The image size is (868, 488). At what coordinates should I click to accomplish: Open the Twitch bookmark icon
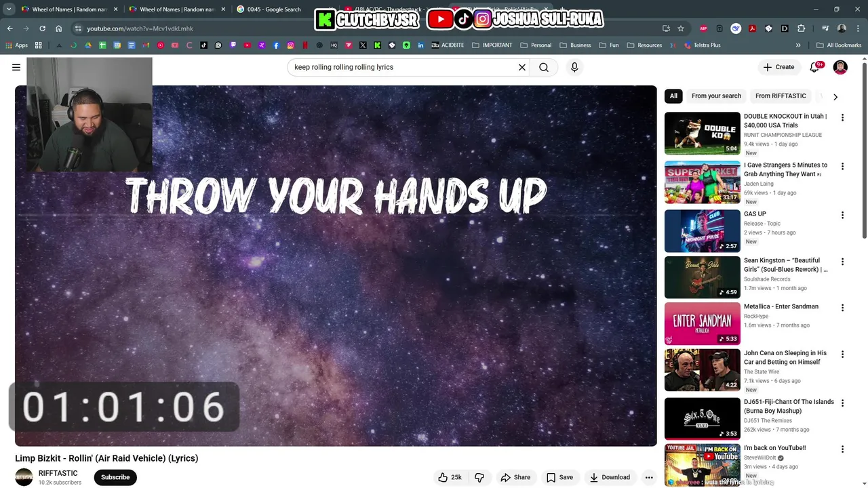pyautogui.click(x=233, y=45)
